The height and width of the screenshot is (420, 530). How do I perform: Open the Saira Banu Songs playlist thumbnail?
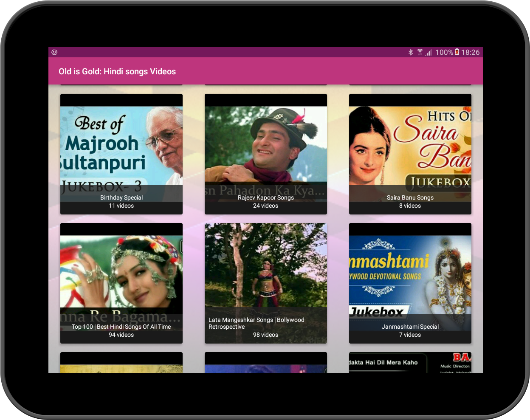click(410, 154)
